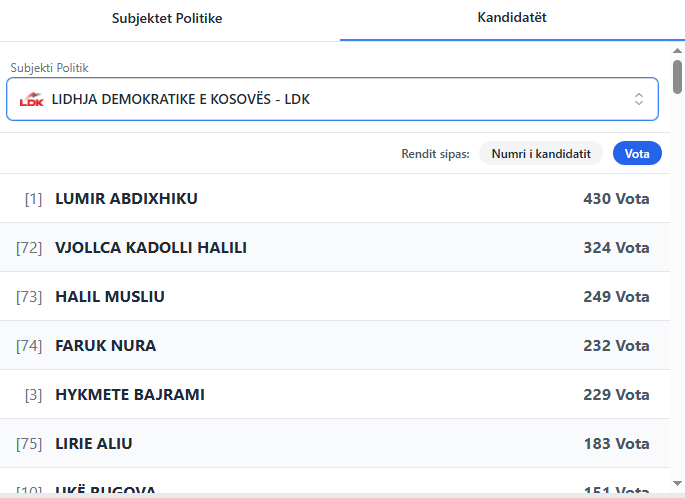Select LIRIE ALIU from the list
The image size is (685, 498).
94,444
